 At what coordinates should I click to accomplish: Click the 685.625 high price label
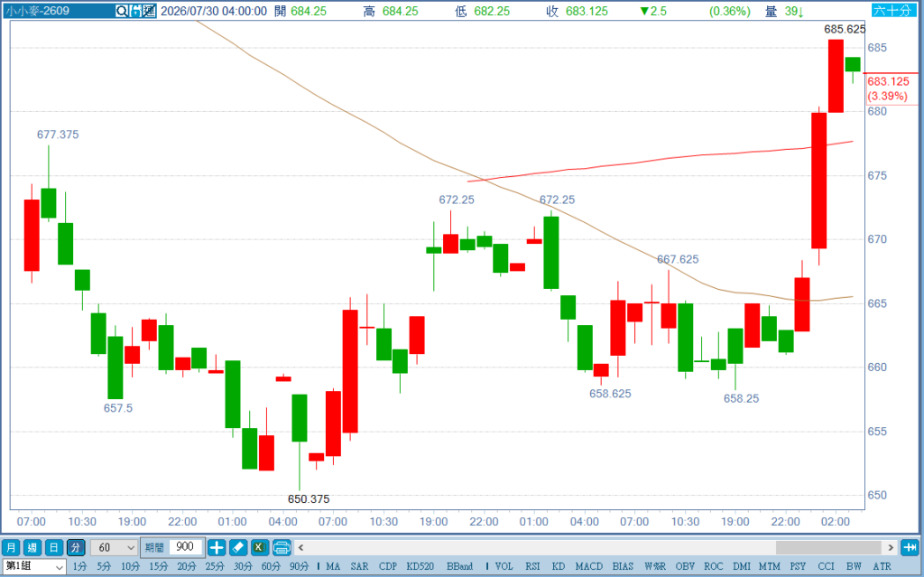[845, 29]
